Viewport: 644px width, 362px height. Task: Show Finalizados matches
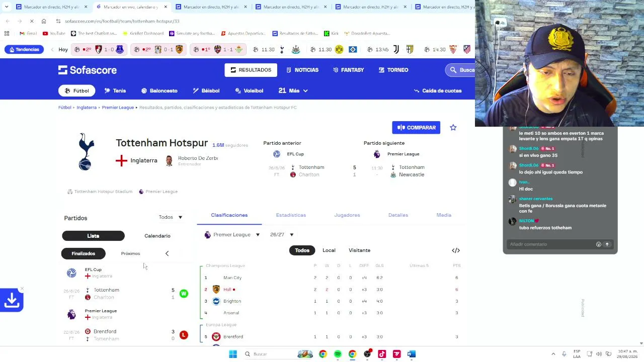point(84,253)
